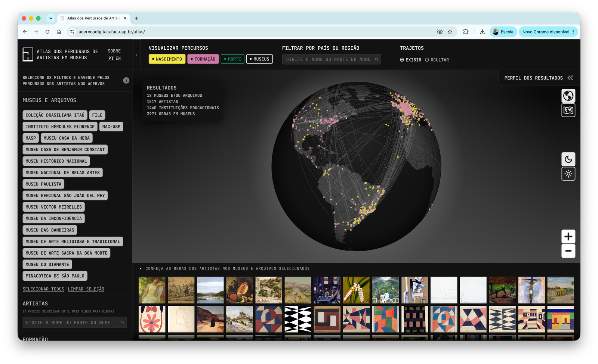The width and height of the screenshot is (598, 364).
Task: Click Selecionar Todos link
Action: (x=43, y=289)
